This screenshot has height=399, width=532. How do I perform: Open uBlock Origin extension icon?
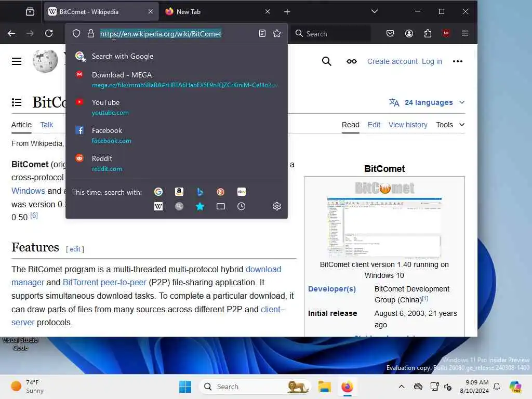446,33
